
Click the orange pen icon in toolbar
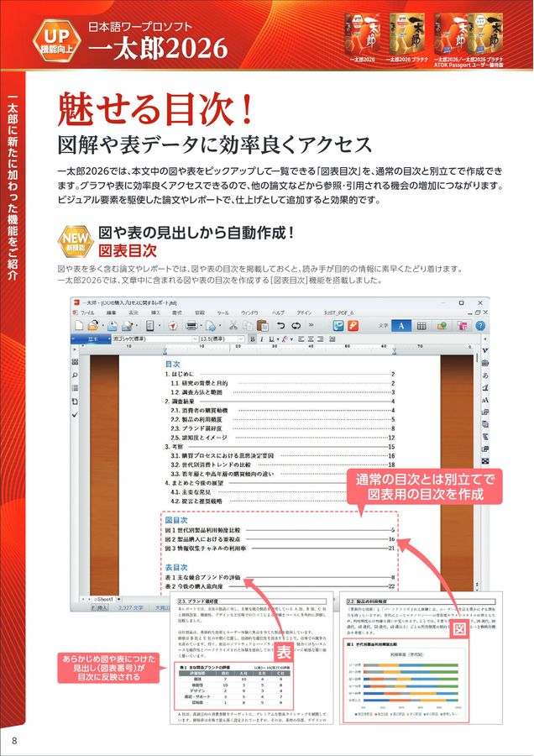click(353, 325)
